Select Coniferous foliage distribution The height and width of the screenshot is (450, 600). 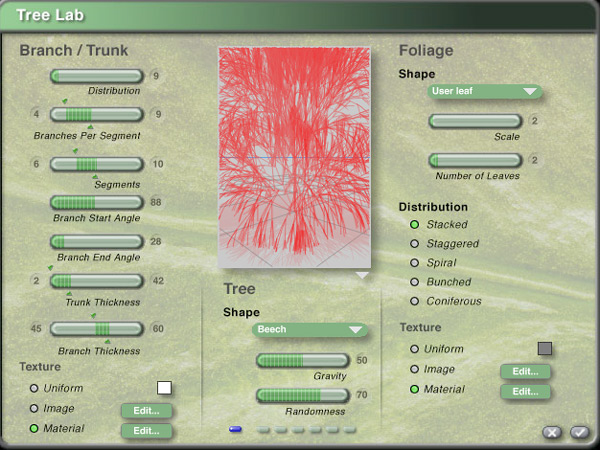tap(414, 301)
